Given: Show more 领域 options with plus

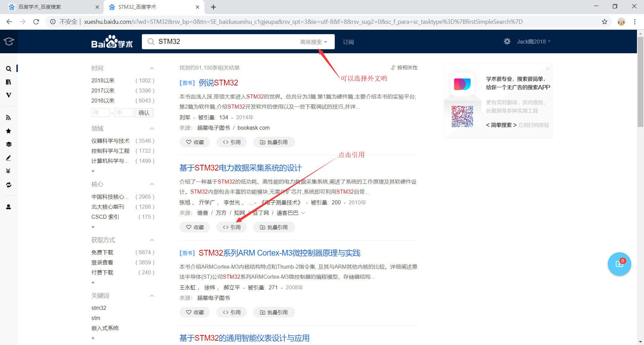Looking at the screenshot, I should 93,171.
